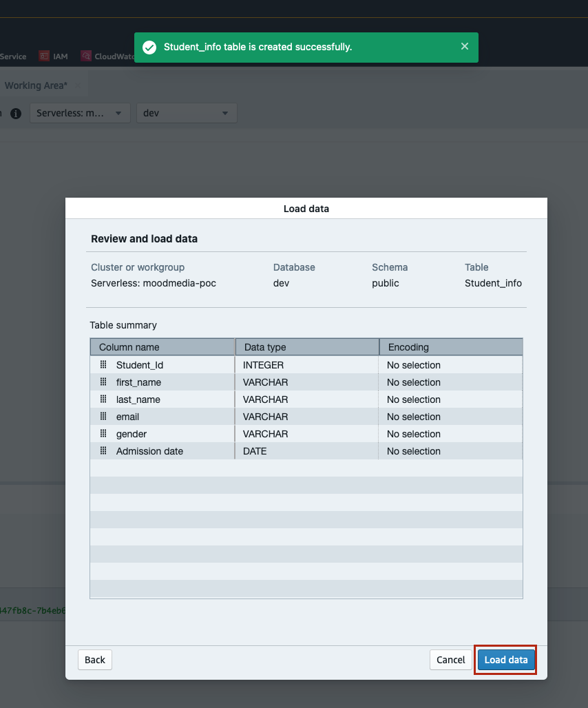Select the gender column name
588x708 pixels.
pos(132,434)
